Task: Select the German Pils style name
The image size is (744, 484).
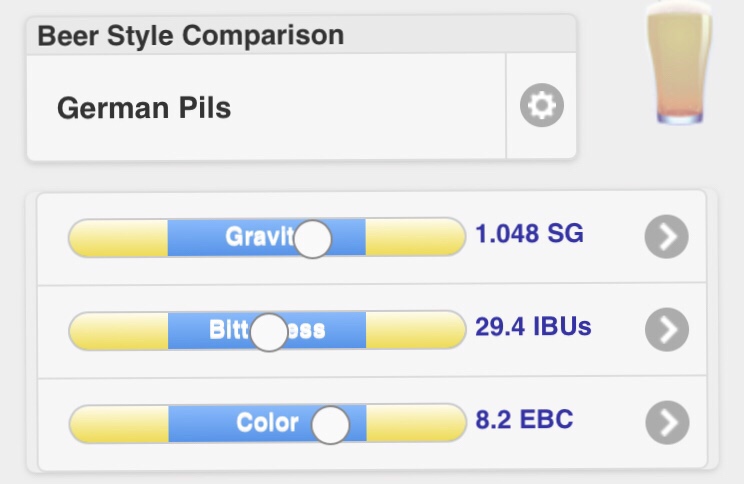Action: pos(144,108)
